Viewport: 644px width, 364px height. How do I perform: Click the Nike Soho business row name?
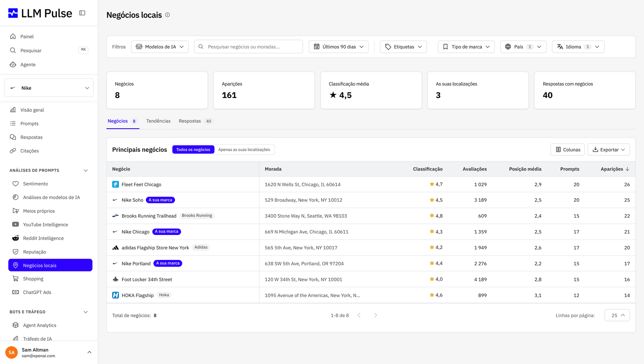pos(133,200)
